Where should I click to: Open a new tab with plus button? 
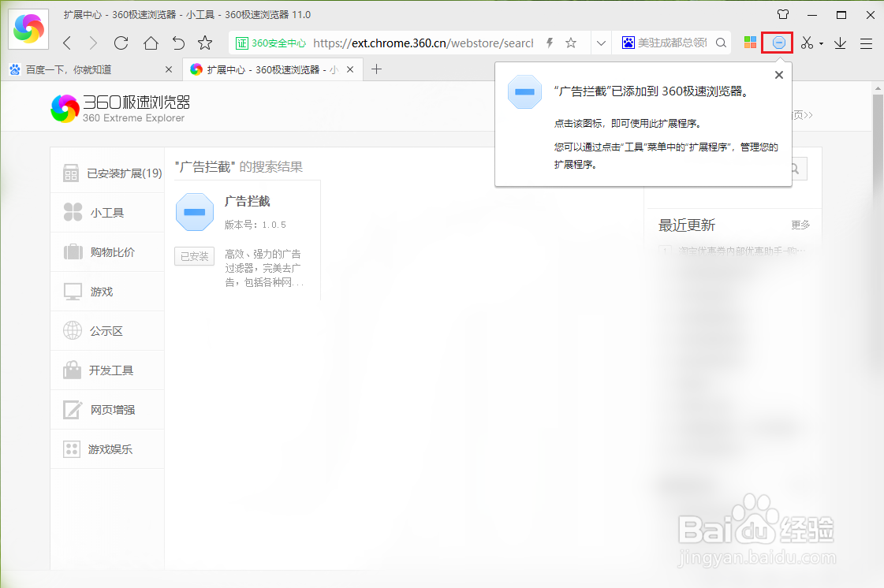[377, 69]
